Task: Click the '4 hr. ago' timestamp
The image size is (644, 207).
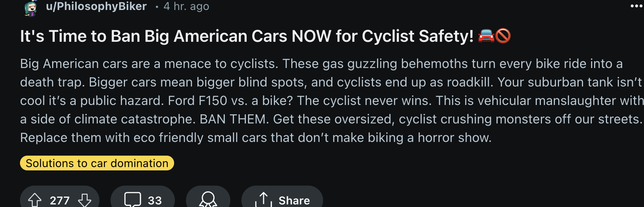Action: [186, 6]
